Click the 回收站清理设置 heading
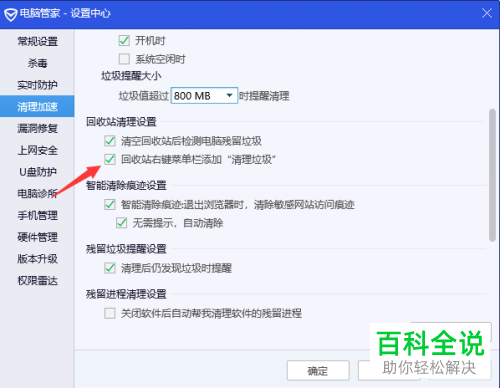Viewport: 500px width, 388px height. [x=121, y=122]
